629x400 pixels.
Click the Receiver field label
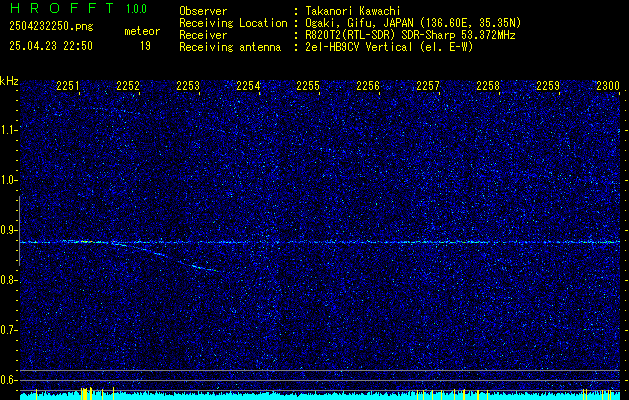tap(203, 35)
